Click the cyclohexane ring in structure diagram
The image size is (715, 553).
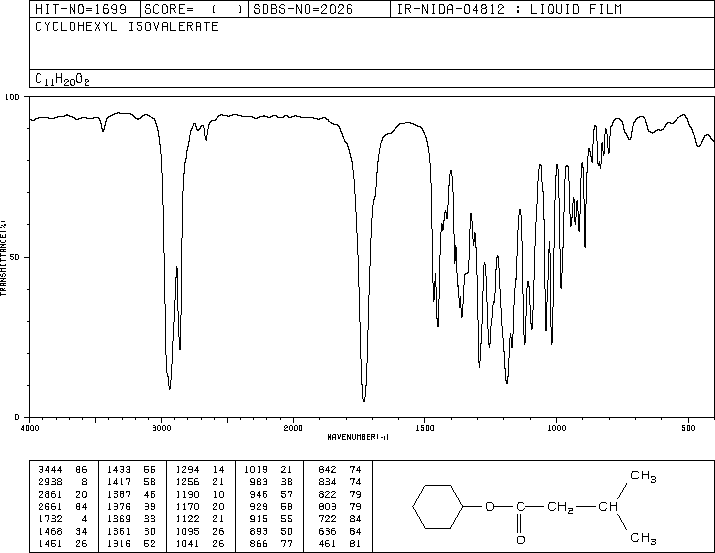(438, 506)
